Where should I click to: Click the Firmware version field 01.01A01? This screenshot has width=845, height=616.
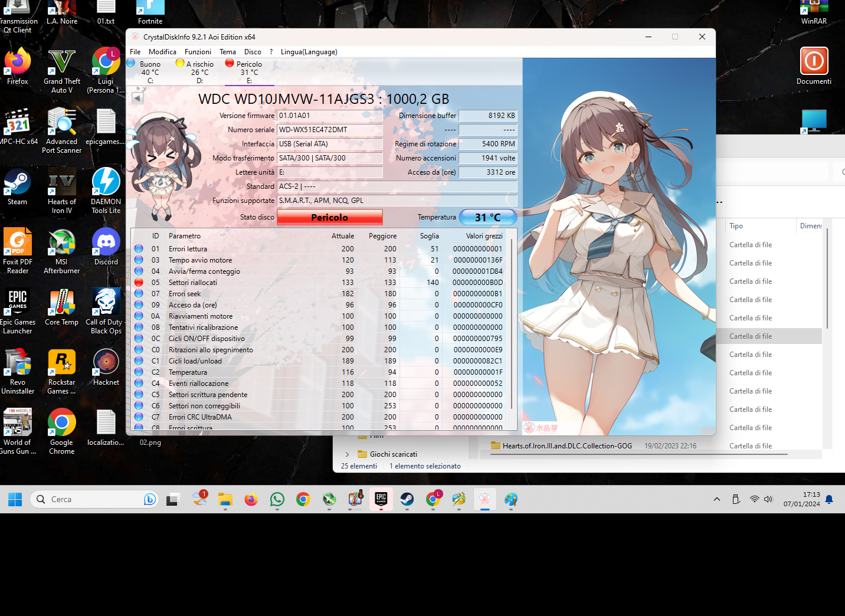330,116
